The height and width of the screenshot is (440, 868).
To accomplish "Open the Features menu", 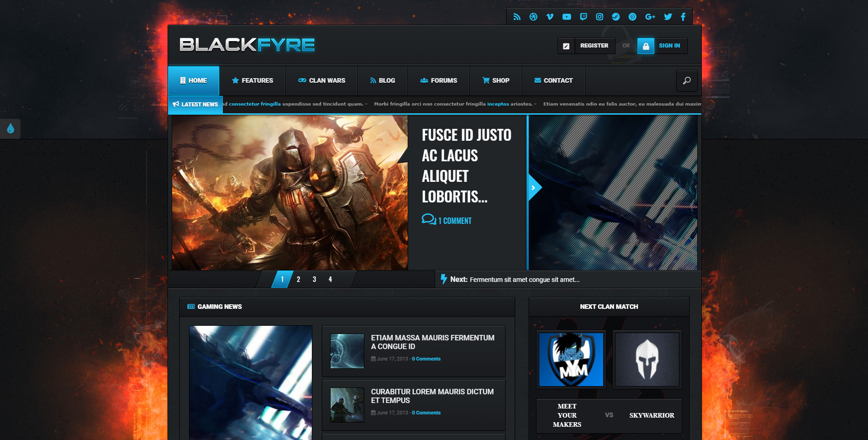I will tap(252, 80).
